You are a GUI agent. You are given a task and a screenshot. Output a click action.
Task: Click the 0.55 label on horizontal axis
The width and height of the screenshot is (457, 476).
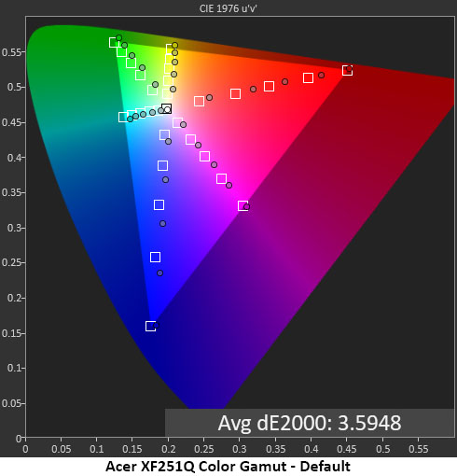tap(418, 449)
